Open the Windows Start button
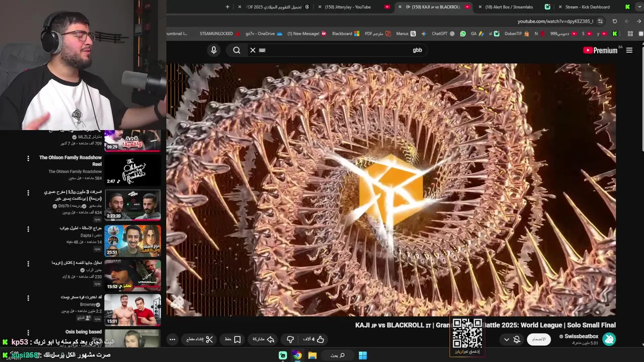 coord(363,355)
